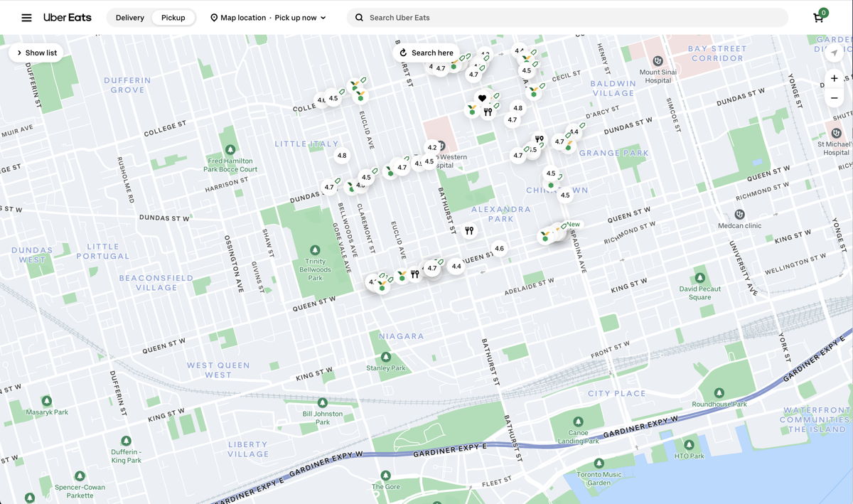Viewport: 853px width, 504px height.
Task: Select the 4.5 marker near Cecil St
Action: (527, 70)
